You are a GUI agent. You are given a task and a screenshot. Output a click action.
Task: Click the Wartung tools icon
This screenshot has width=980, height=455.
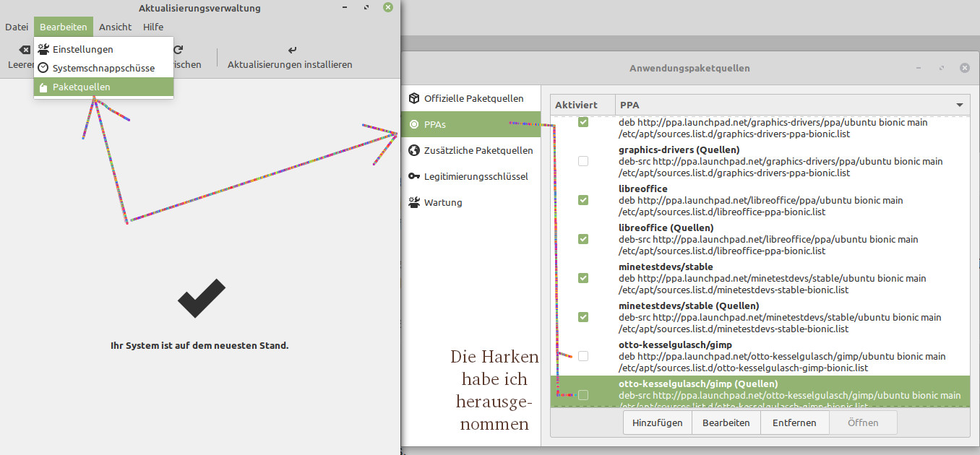[x=414, y=202]
